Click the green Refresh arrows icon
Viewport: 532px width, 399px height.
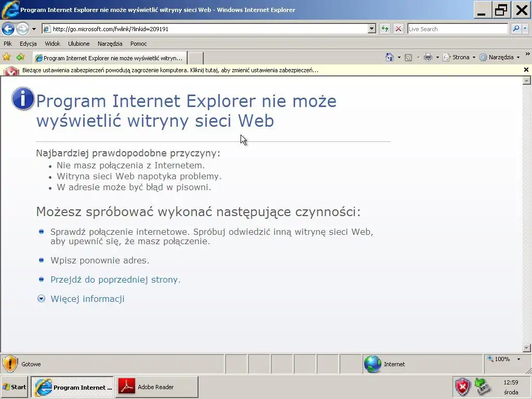385,29
